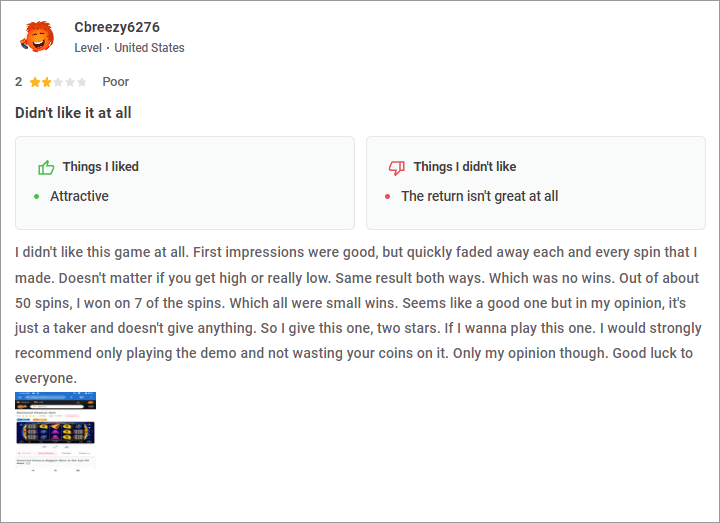Click the Cbreezy6276 lion avatar
The width and height of the screenshot is (720, 523).
click(x=37, y=37)
